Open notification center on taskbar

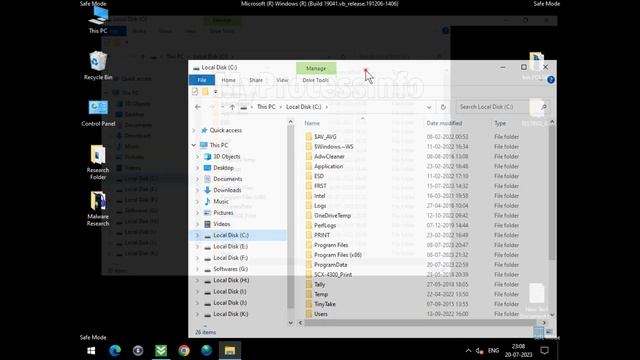[x=544, y=351]
